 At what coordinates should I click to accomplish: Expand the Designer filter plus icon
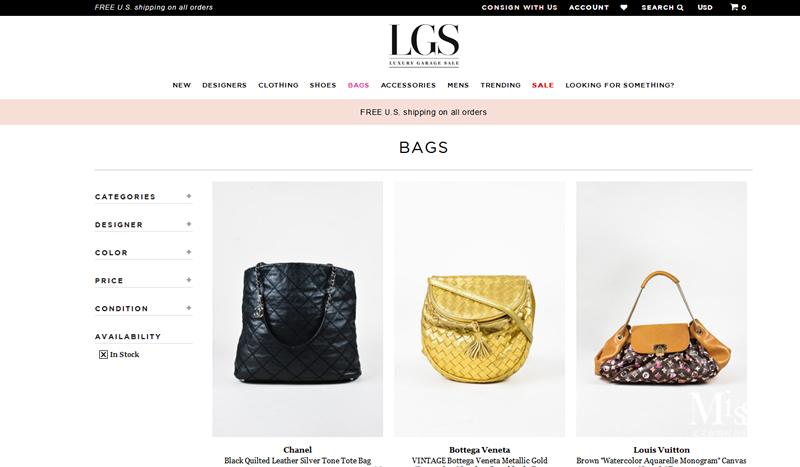(x=189, y=224)
